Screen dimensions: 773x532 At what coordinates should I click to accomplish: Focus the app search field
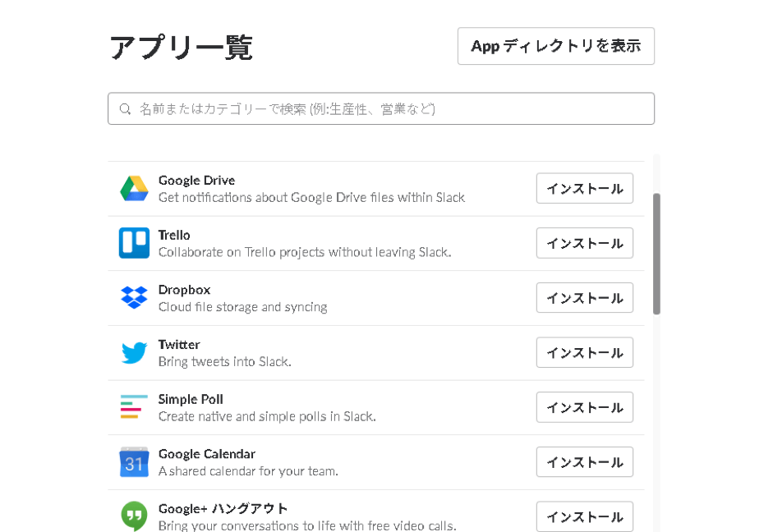386,109
